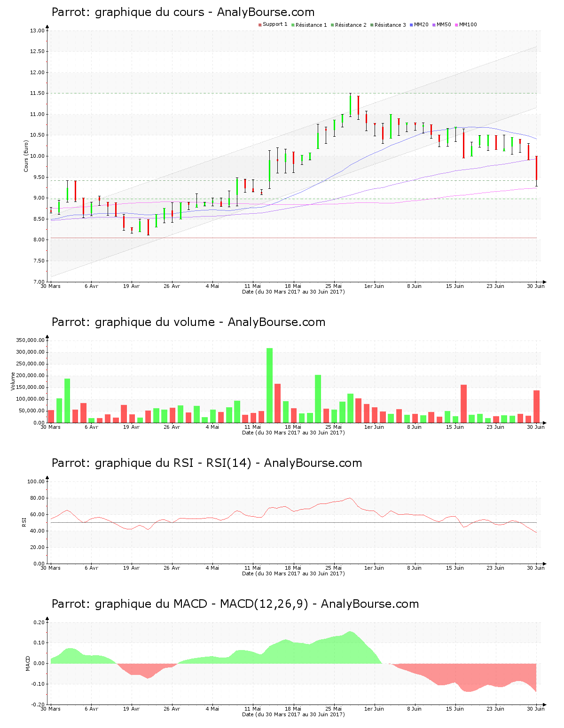Click the MM20 blue legend swatch
Viewport: 564px width, 728px height.
(411, 25)
